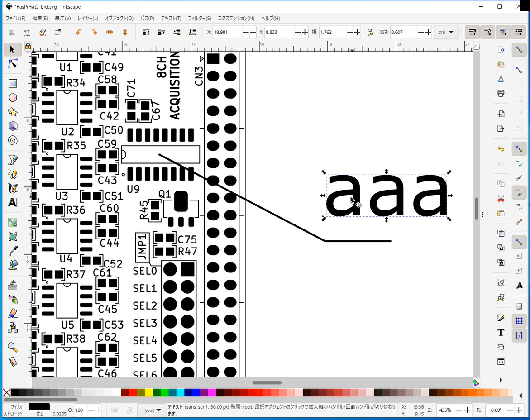Pick the Calligraphy tool
The height and width of the screenshot is (420, 530).
point(13,188)
